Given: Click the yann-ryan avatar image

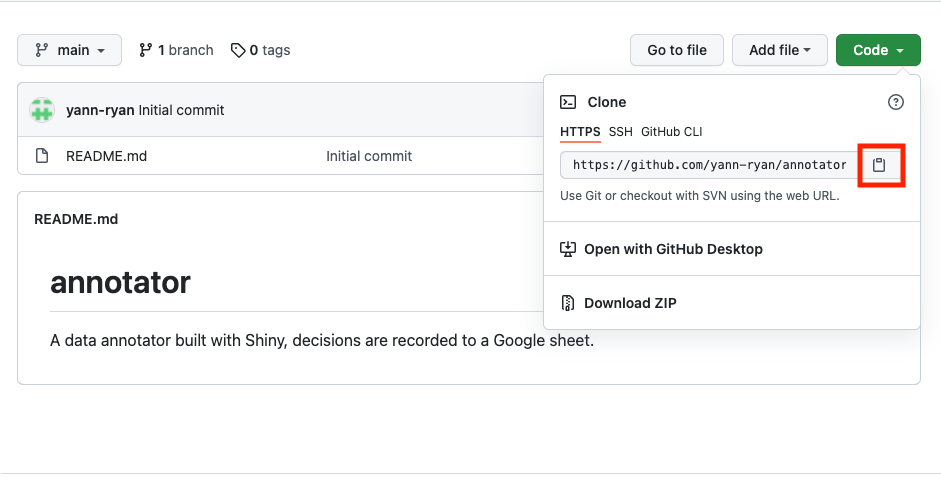Looking at the screenshot, I should [42, 110].
